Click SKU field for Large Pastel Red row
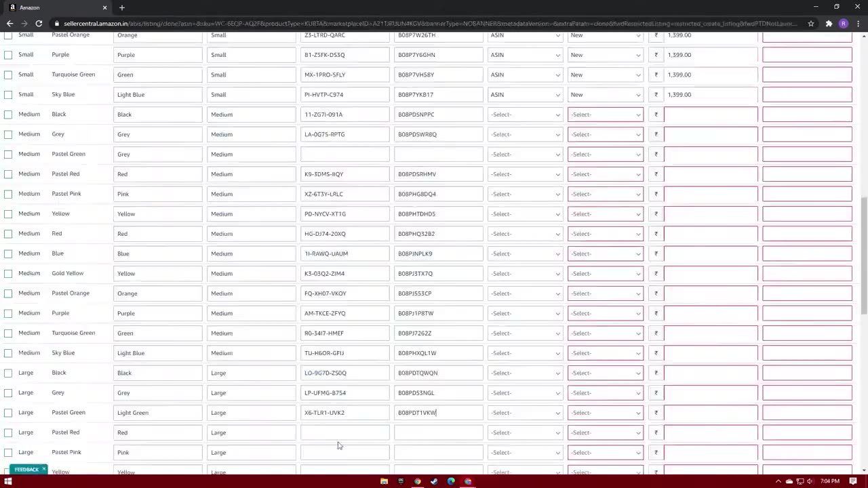Viewport: 868px width, 488px height. tap(345, 432)
